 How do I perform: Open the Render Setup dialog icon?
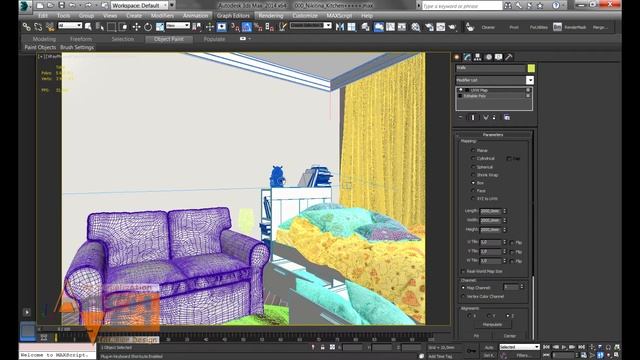click(429, 27)
